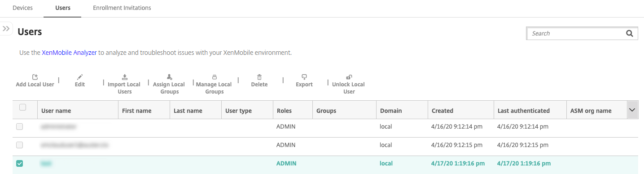Sort by Groups column header

[326, 111]
